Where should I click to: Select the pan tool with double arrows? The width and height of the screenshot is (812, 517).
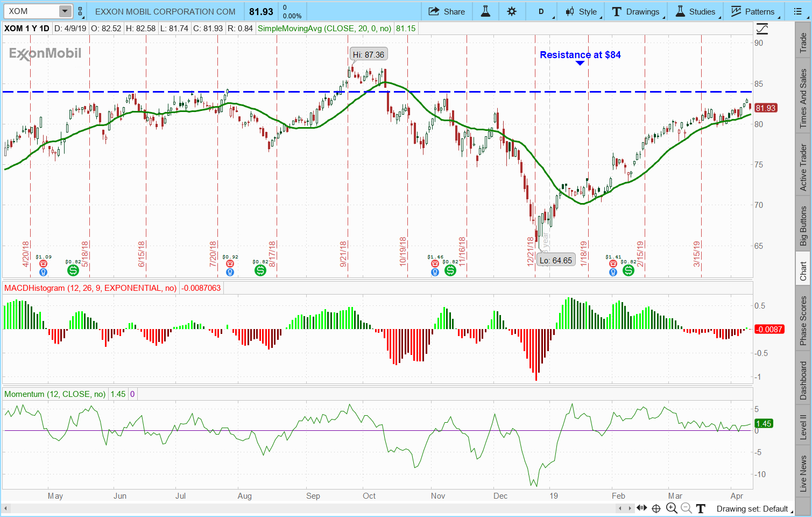642,508
